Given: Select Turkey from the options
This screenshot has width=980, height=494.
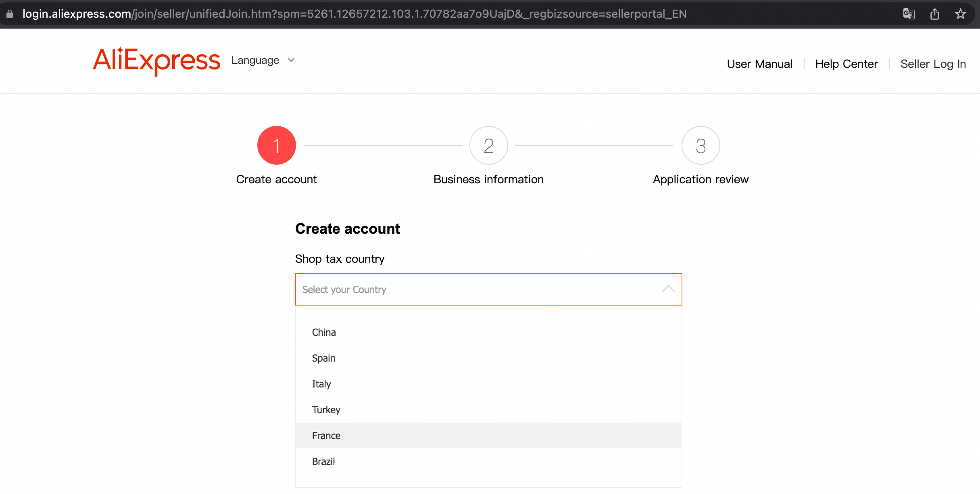Looking at the screenshot, I should [326, 410].
